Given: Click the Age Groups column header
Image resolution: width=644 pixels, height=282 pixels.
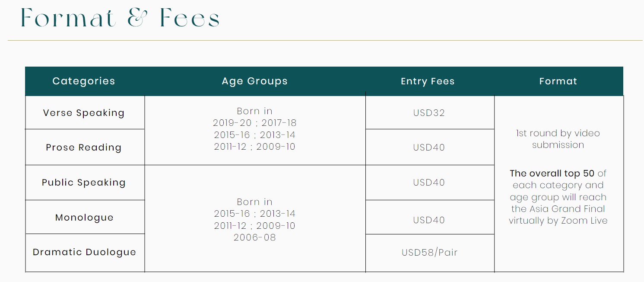Looking at the screenshot, I should pos(255,81).
